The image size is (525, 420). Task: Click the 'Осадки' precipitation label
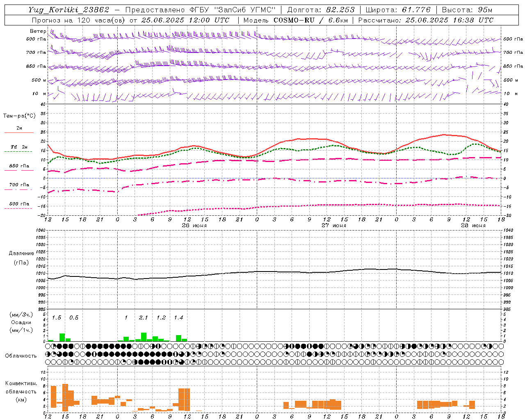pyautogui.click(x=21, y=322)
